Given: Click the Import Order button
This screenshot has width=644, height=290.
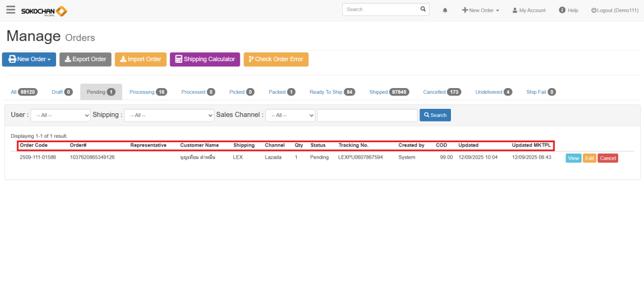Looking at the screenshot, I should pos(140,59).
